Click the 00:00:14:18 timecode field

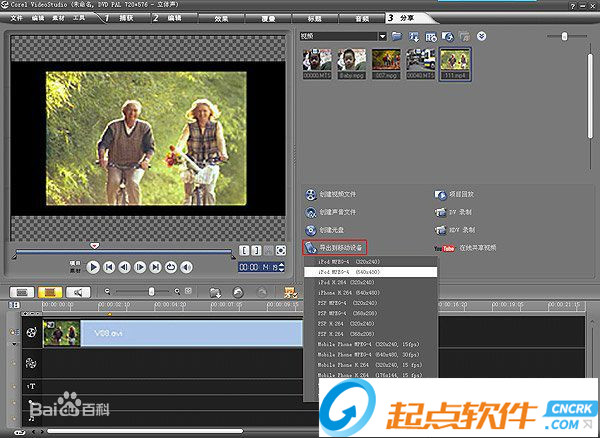point(258,267)
